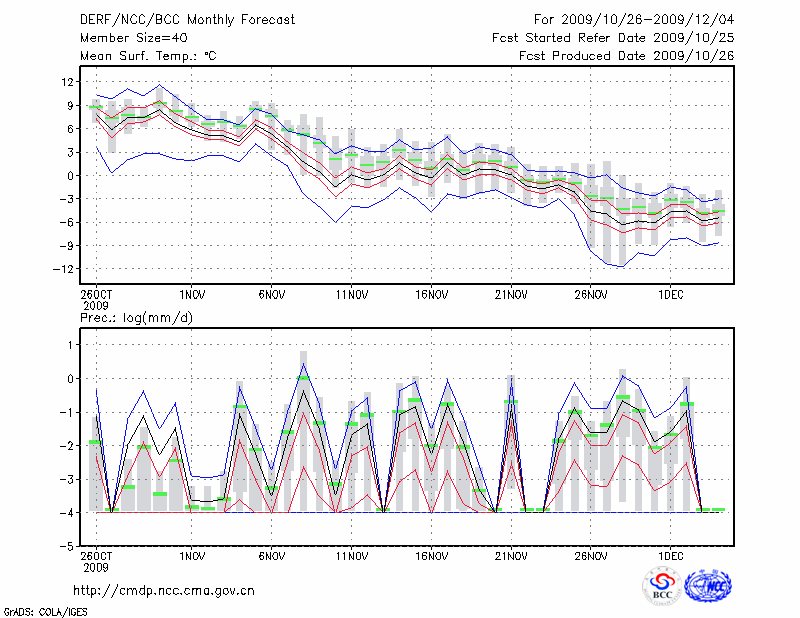Click the -5 value on precipitation y-axis
The image size is (800, 618).
coord(66,546)
